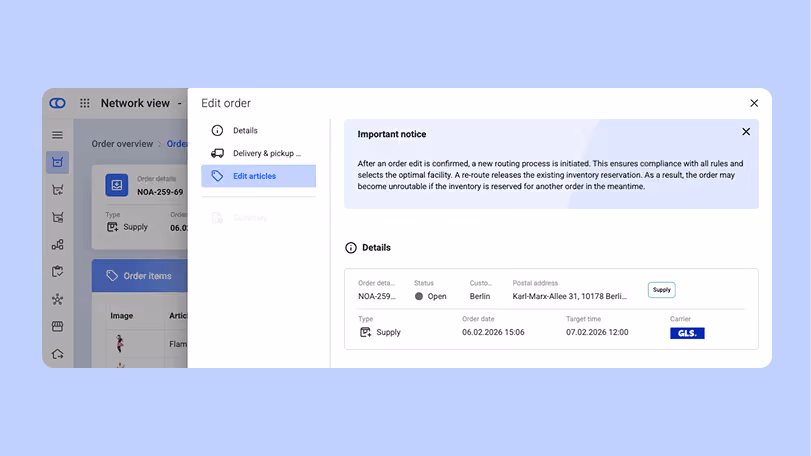Click the app logo in the top-left corner
This screenshot has height=456, width=811.
57,103
